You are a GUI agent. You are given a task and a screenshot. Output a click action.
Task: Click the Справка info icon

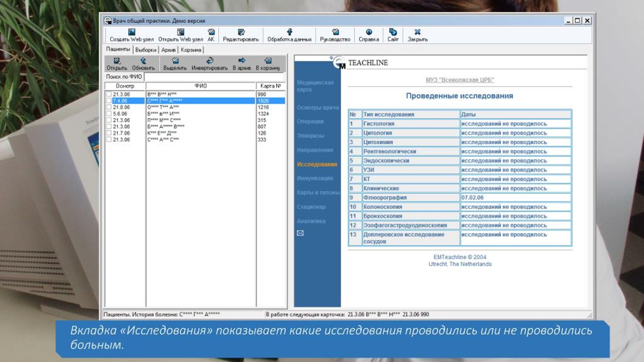[369, 32]
